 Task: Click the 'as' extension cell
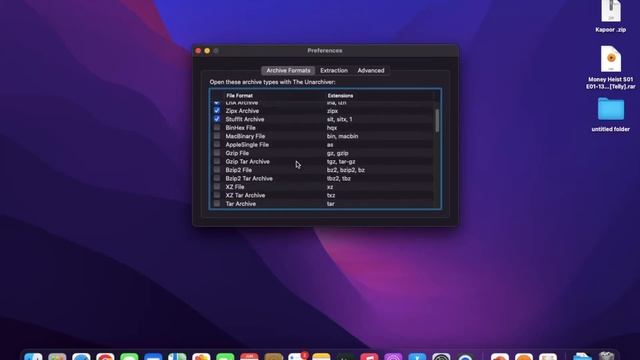(330, 145)
